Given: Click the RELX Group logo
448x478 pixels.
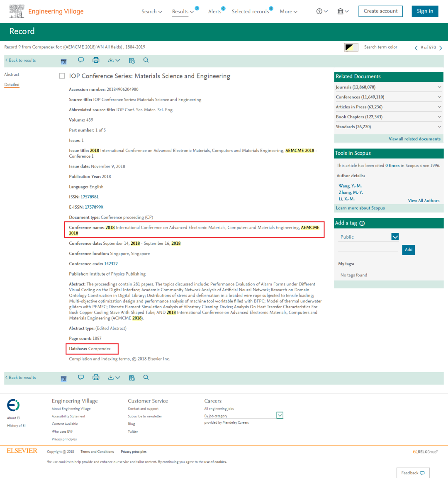Looking at the screenshot, I should click(426, 452).
